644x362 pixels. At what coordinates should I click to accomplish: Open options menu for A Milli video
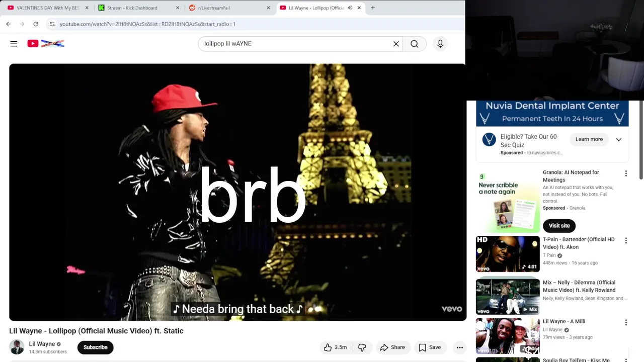click(x=626, y=323)
